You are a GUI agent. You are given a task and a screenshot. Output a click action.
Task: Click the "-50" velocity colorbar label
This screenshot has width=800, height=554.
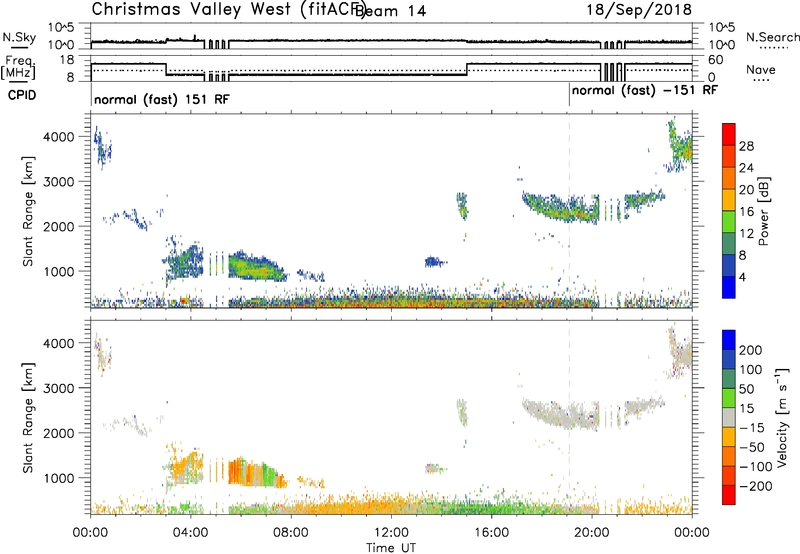752,447
